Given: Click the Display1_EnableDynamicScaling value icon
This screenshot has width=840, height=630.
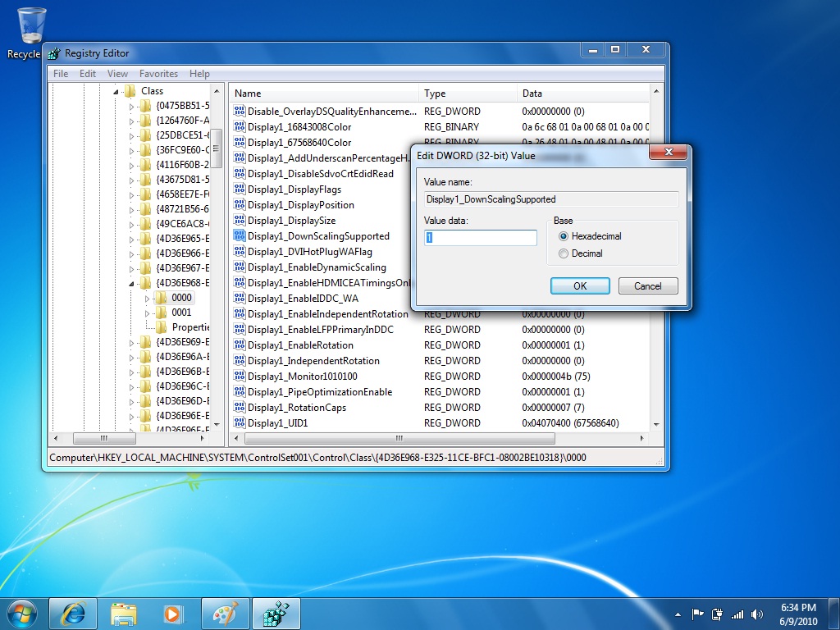Looking at the screenshot, I should point(240,267).
